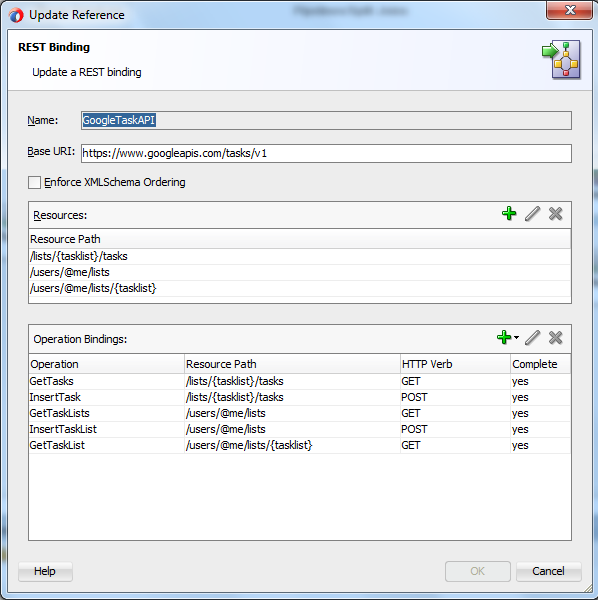Click the Complete column header
Image resolution: width=598 pixels, height=600 pixels.
click(x=541, y=364)
